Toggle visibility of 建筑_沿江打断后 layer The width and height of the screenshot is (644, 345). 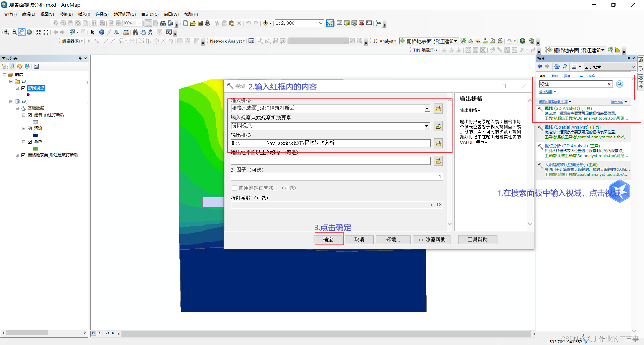pos(30,115)
